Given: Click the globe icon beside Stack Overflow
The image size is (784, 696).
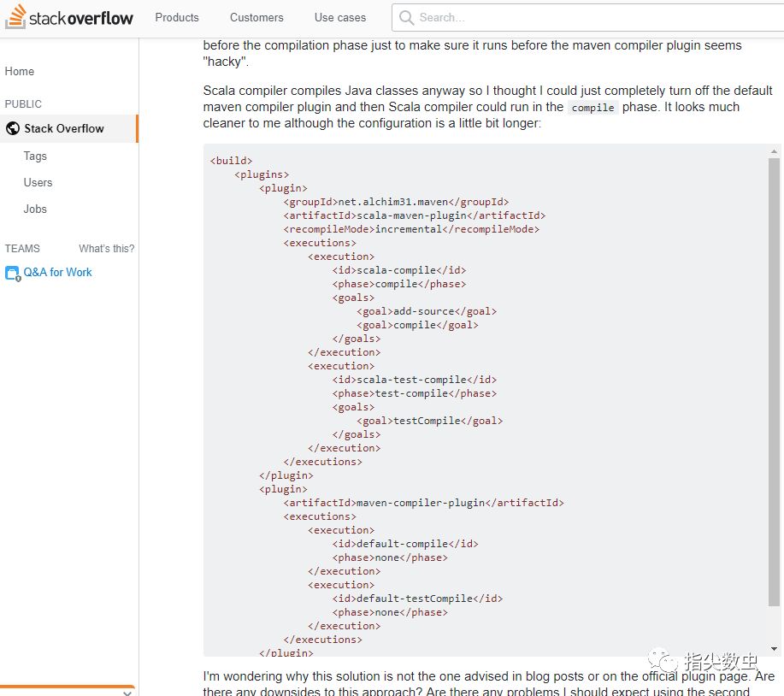Looking at the screenshot, I should [13, 128].
